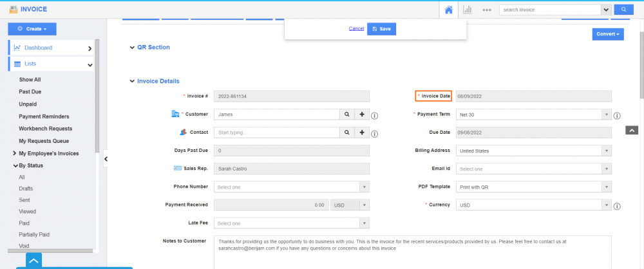
Task: Click the Cancel link
Action: click(356, 29)
